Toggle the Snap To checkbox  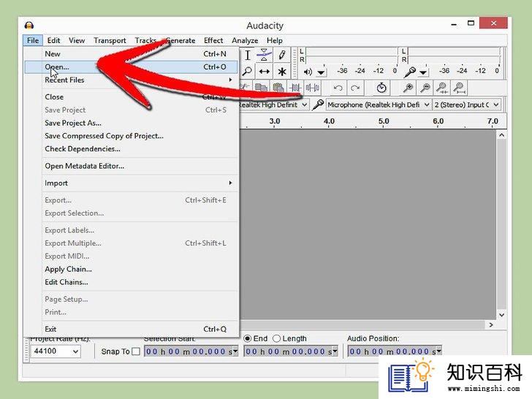(x=136, y=351)
